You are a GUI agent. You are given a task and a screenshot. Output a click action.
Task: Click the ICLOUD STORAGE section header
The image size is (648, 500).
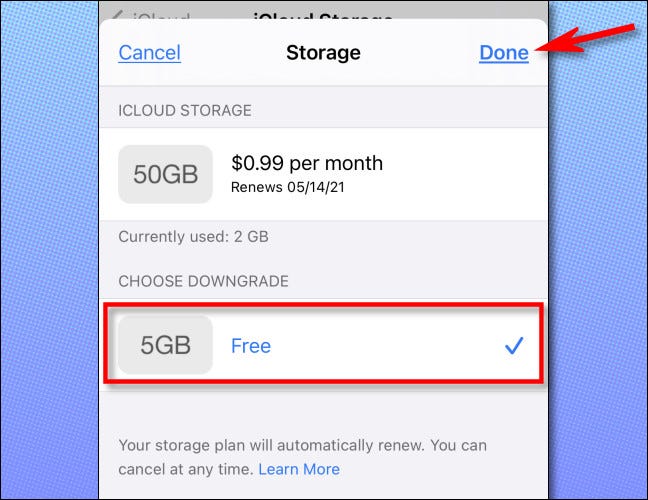tap(185, 111)
